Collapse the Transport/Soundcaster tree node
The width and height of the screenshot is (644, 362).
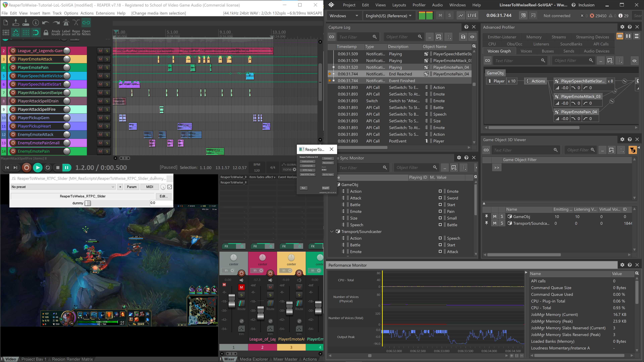pyautogui.click(x=332, y=232)
